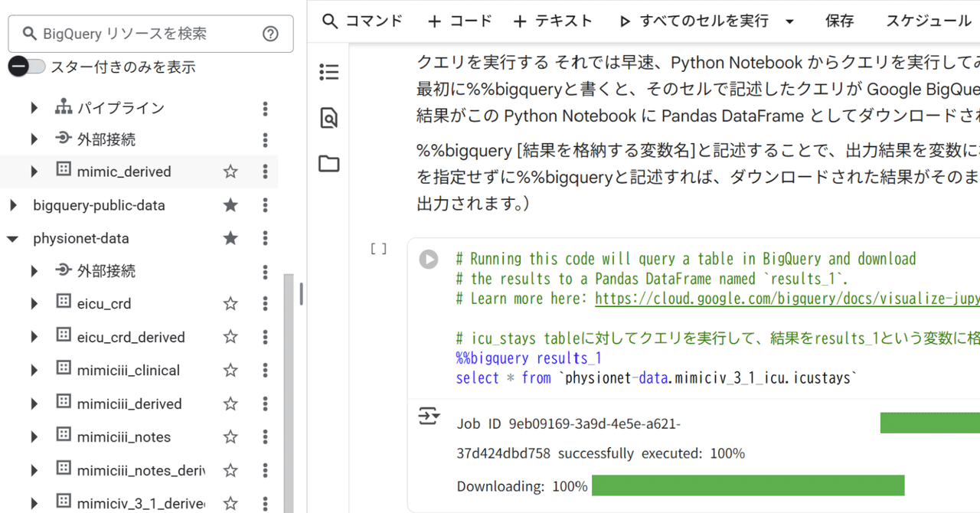Open the three-dot menu for physionet-data
The image size is (980, 513).
pyautogui.click(x=264, y=238)
